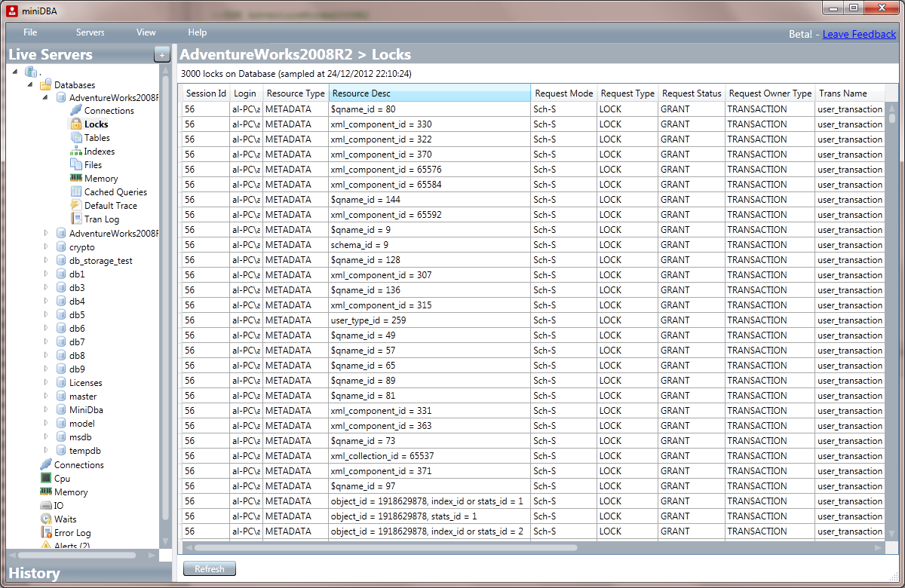Viewport: 905px width, 588px height.
Task: Click the database icon beside db1
Action: [61, 274]
